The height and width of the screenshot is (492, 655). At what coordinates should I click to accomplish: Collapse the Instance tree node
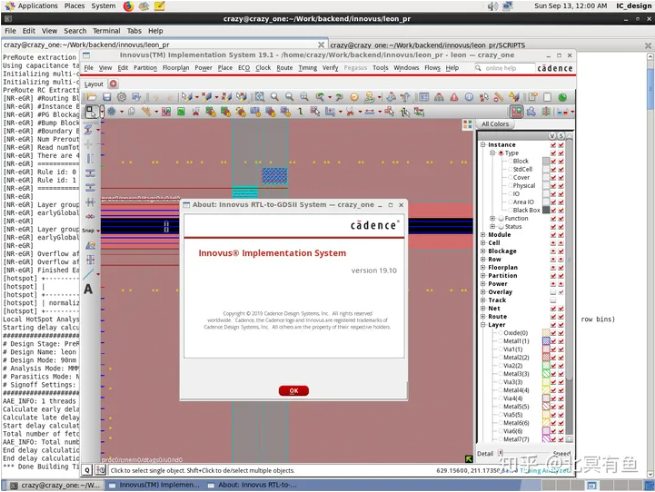click(483, 145)
